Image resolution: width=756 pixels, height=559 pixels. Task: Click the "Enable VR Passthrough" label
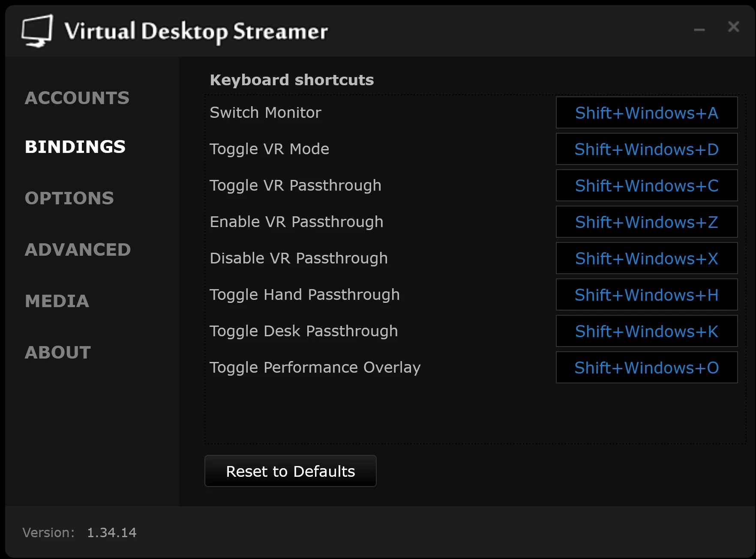coord(297,222)
